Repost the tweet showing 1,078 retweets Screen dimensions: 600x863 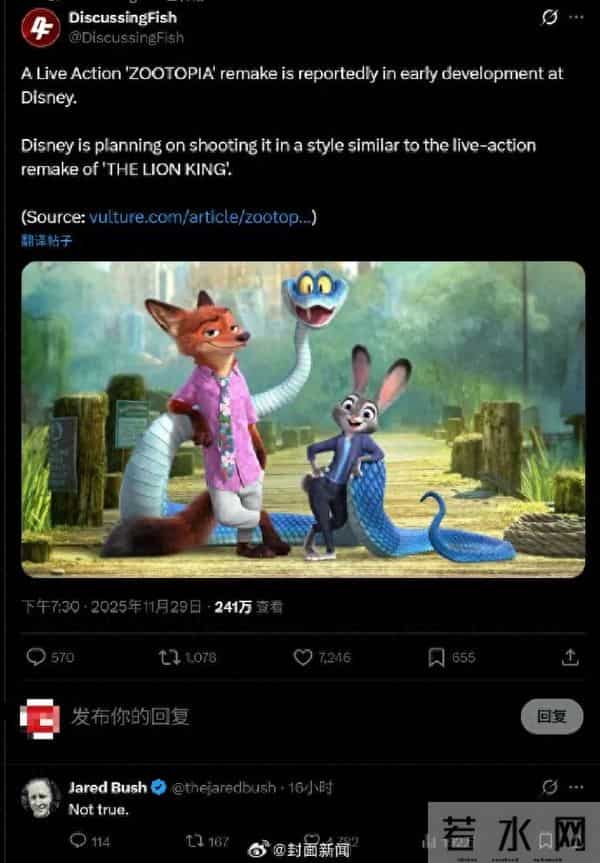(169, 657)
